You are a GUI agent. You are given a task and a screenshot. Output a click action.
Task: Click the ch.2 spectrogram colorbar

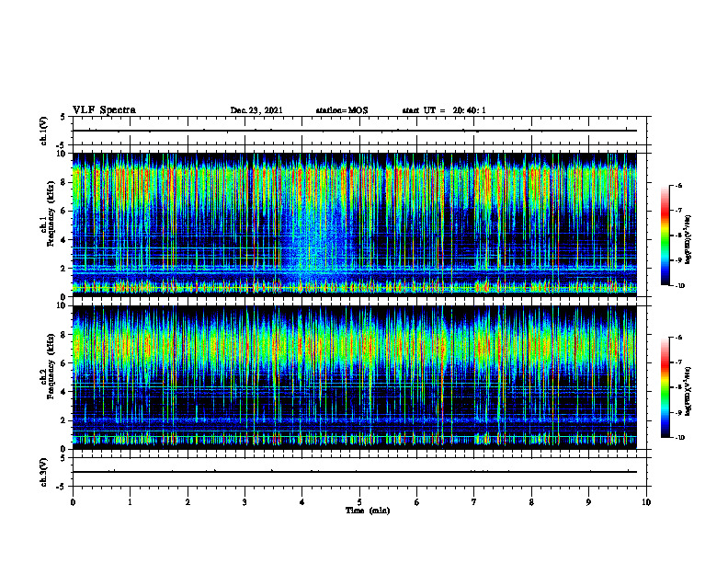[665, 387]
